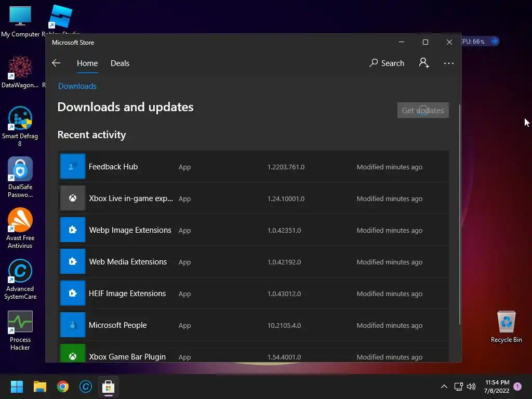The width and height of the screenshot is (532, 399).
Task: Click version 1.24.10001.0 text
Action: pos(286,198)
